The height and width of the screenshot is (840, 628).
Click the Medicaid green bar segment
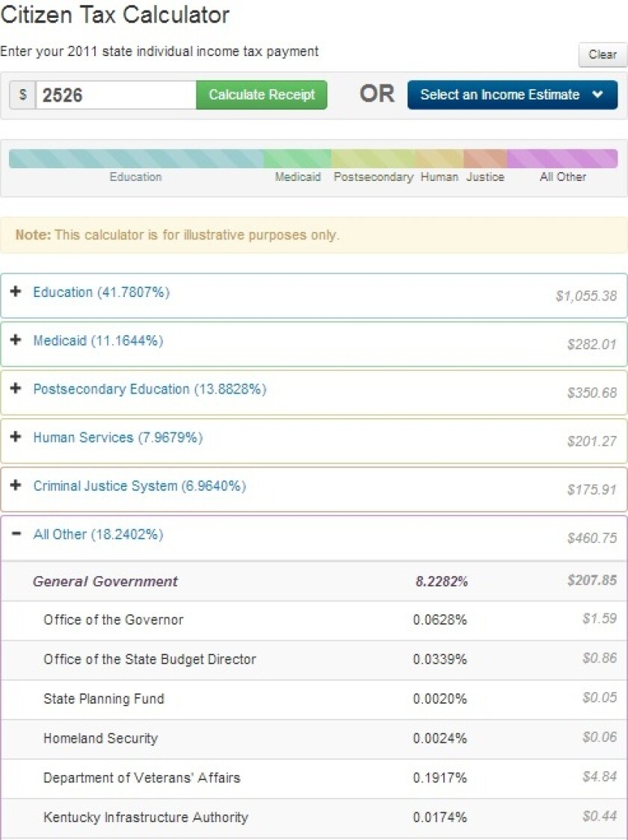click(x=297, y=159)
